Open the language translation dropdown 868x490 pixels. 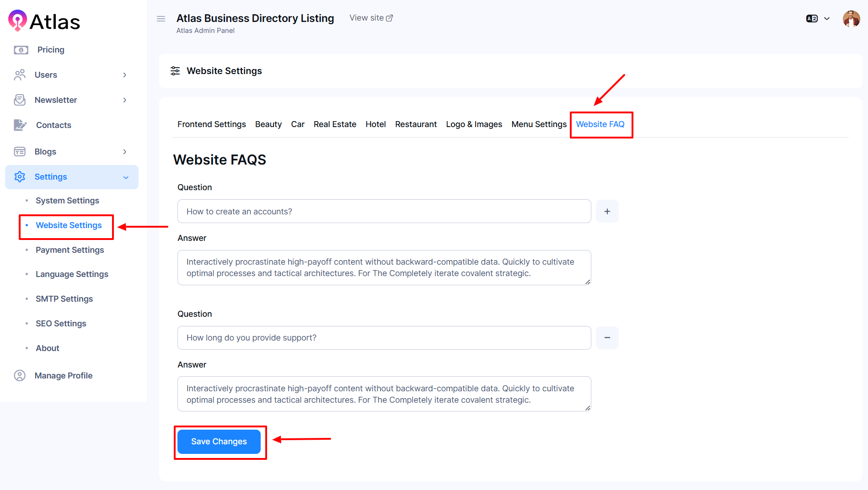click(818, 19)
